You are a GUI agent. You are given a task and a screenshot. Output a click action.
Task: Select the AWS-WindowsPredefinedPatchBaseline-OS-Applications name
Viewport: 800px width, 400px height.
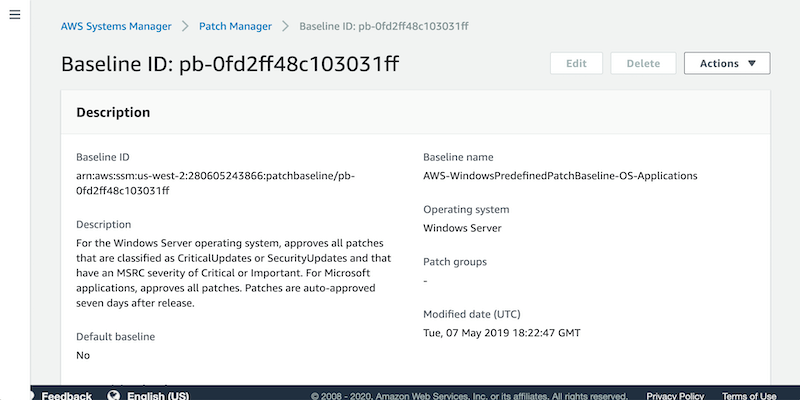pos(560,176)
